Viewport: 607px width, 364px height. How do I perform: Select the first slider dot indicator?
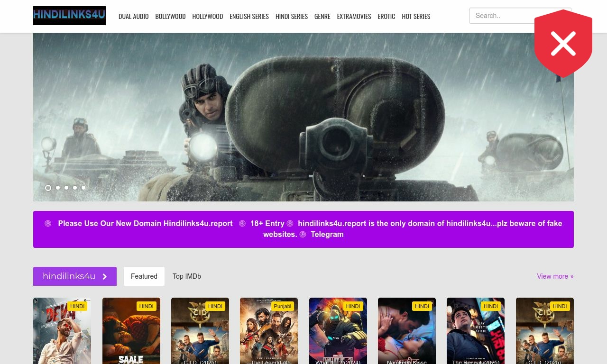tap(48, 188)
